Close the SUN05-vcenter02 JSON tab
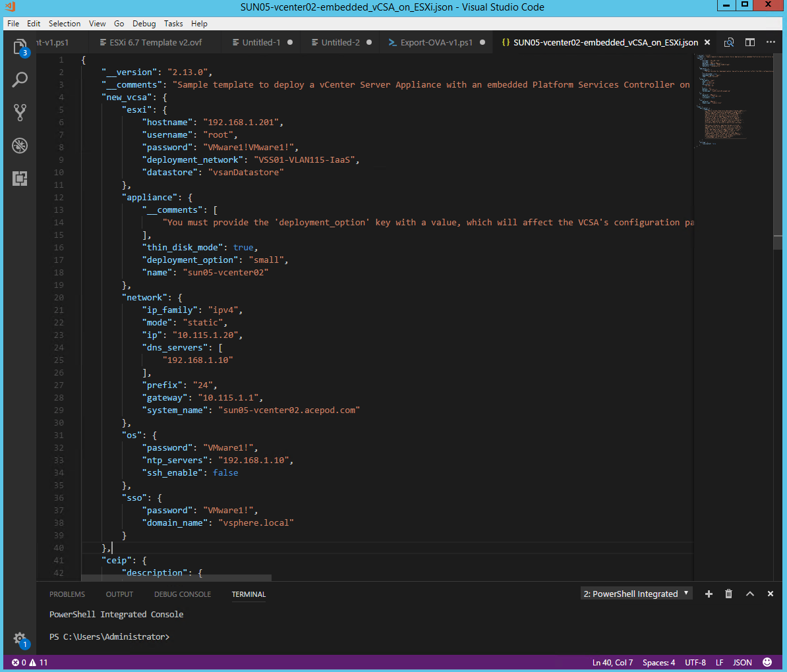 tap(707, 43)
